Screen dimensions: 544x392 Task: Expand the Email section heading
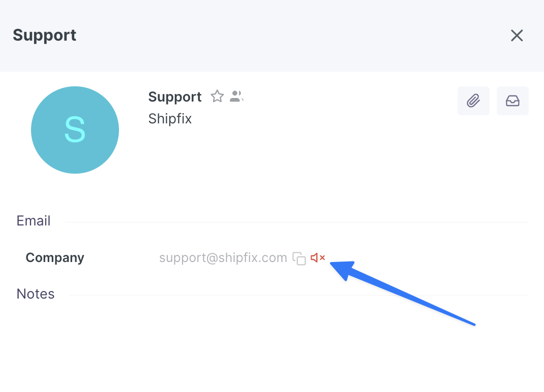pyautogui.click(x=34, y=221)
